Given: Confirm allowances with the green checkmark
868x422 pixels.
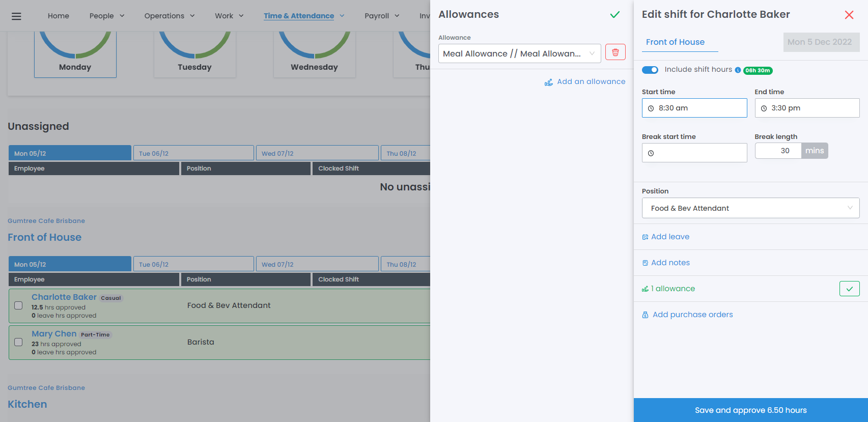Looking at the screenshot, I should coord(615,15).
